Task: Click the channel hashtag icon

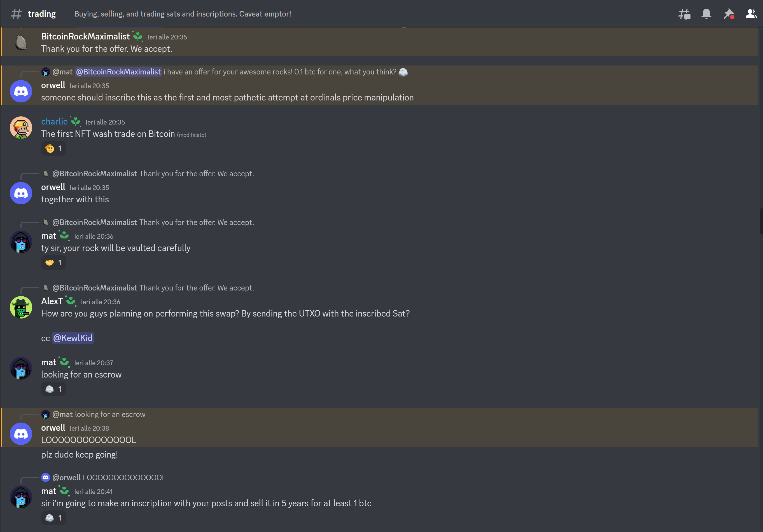Action: click(16, 14)
